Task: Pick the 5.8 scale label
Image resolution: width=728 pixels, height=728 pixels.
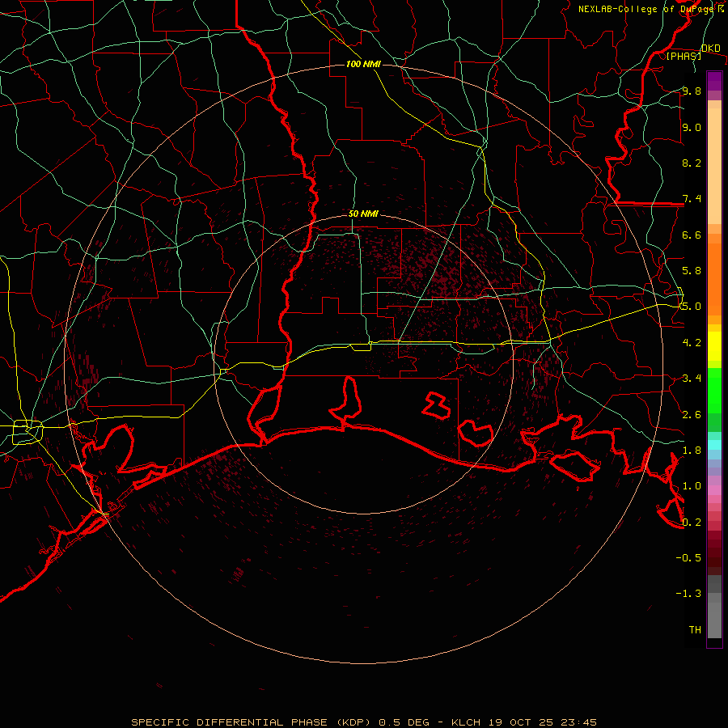Action: [692, 271]
